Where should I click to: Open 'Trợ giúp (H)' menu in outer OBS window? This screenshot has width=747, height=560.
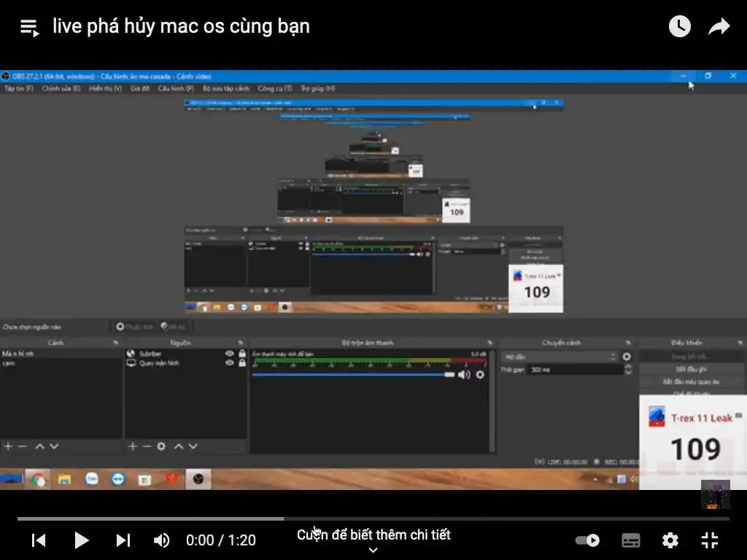tap(318, 88)
